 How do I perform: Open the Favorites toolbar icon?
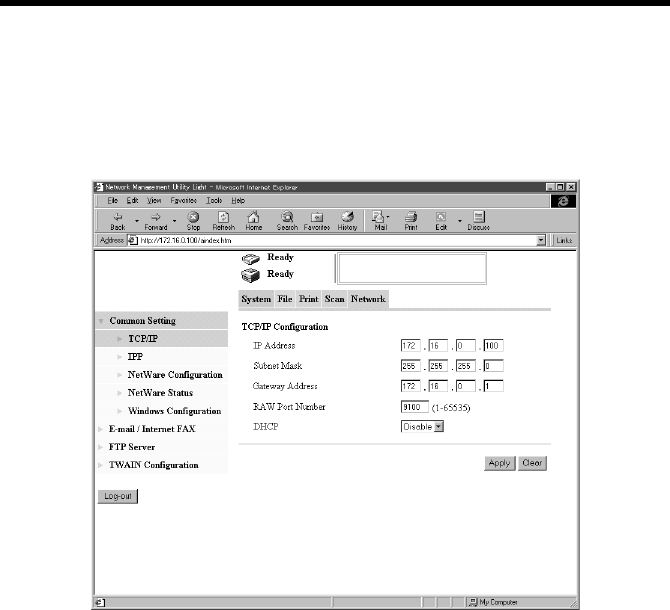(x=317, y=217)
